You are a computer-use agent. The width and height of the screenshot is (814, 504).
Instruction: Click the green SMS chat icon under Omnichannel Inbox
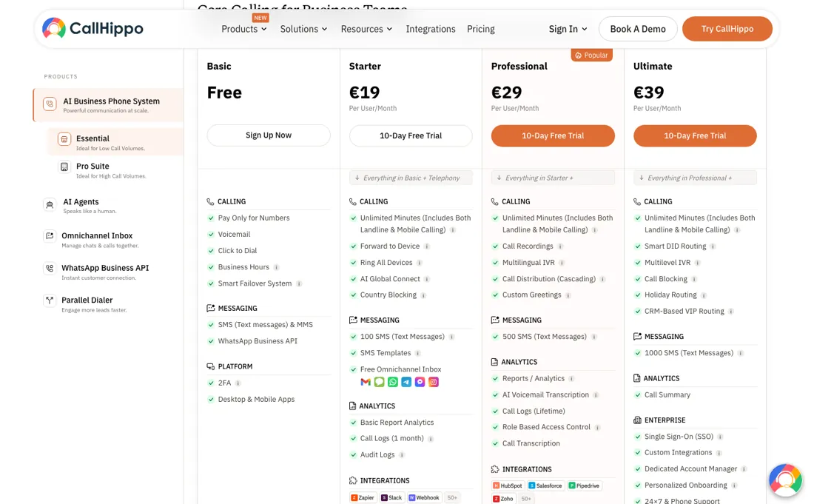point(380,382)
